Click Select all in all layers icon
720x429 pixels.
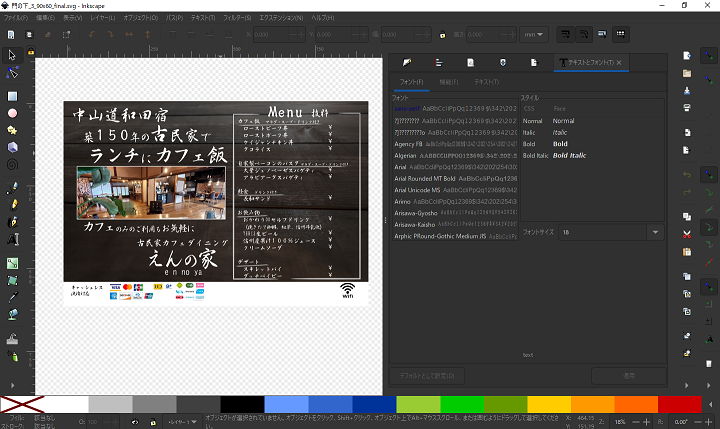[x=29, y=34]
